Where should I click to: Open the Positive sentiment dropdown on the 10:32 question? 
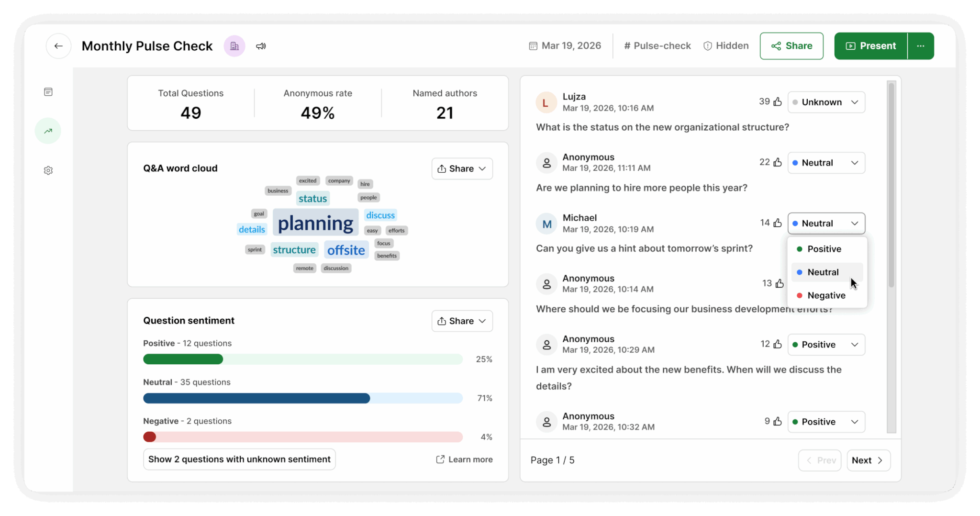(x=826, y=422)
